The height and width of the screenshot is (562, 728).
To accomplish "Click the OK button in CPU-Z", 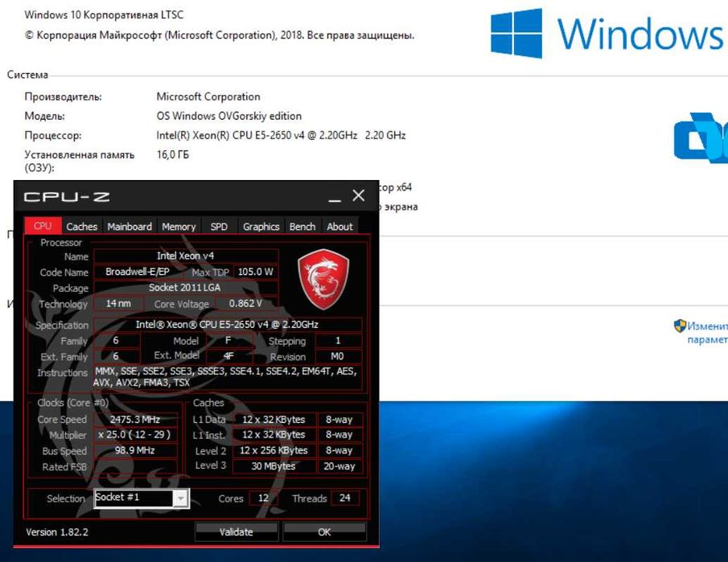I will coord(324,531).
